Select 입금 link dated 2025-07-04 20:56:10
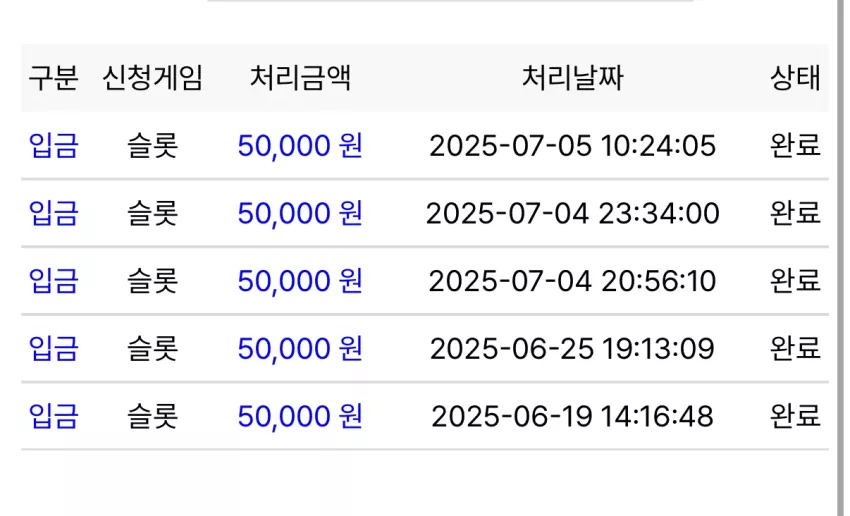 (53, 281)
